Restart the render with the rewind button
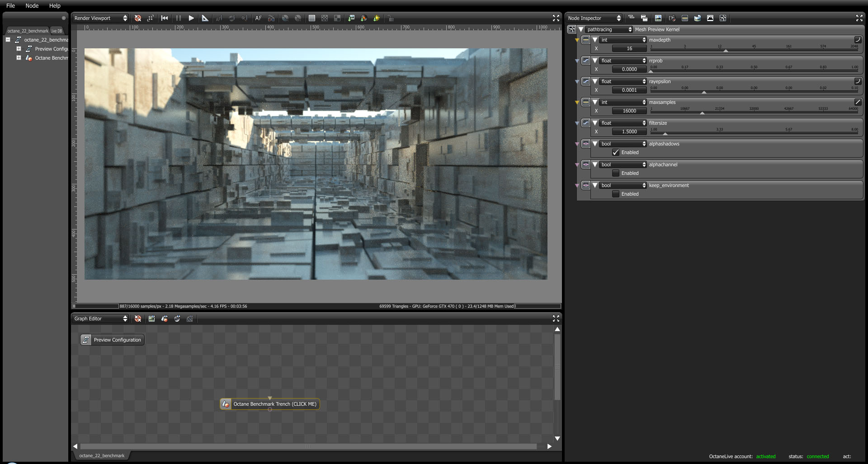 point(165,18)
